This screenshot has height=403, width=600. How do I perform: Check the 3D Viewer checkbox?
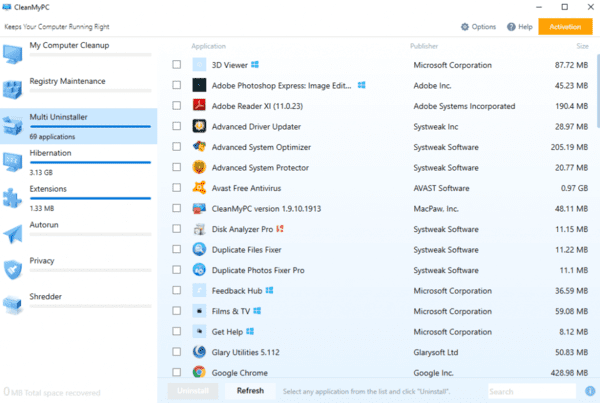[176, 64]
